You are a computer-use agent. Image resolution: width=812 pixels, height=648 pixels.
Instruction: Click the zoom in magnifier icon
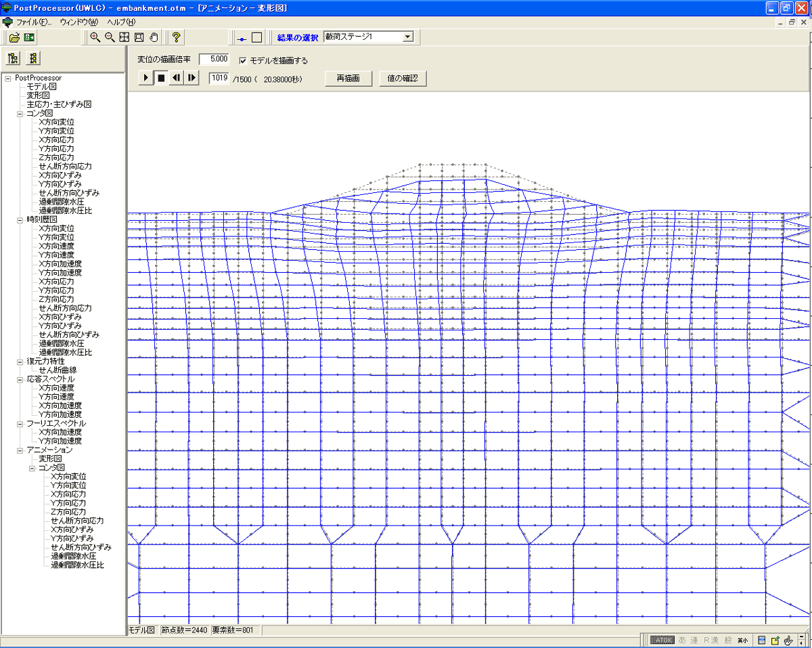pyautogui.click(x=95, y=37)
